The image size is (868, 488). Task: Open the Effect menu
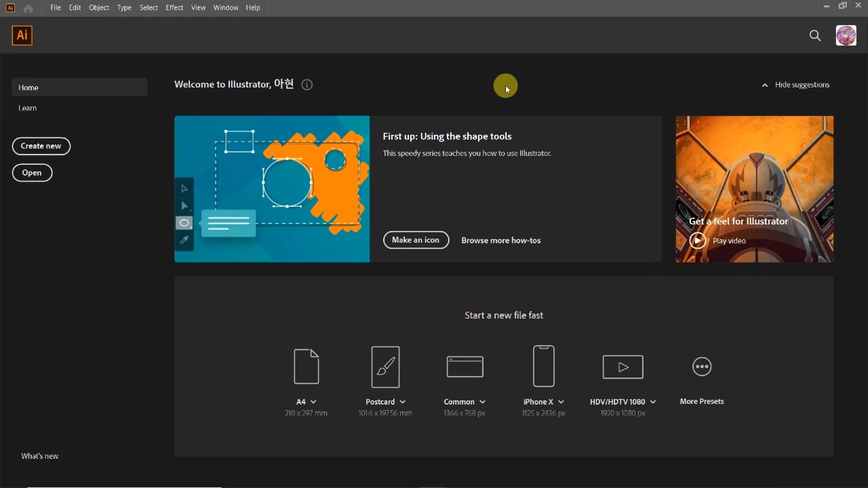[x=174, y=7]
